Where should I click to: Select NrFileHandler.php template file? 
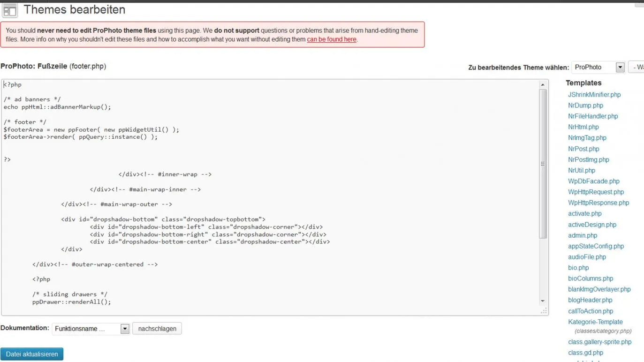tap(593, 116)
